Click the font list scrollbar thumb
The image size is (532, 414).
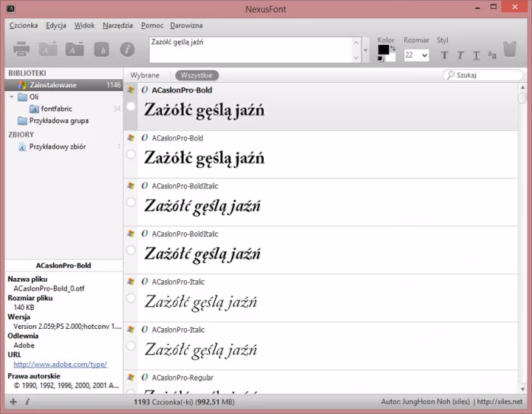pos(523,98)
